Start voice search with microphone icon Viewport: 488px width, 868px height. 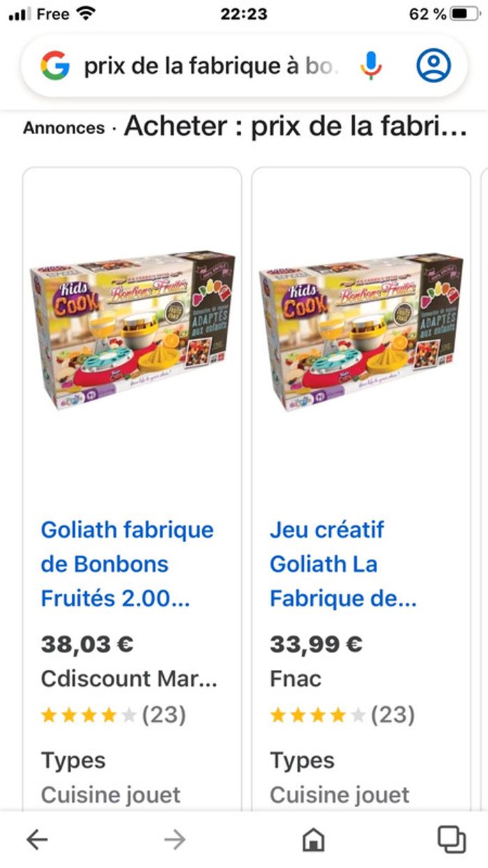tap(371, 66)
